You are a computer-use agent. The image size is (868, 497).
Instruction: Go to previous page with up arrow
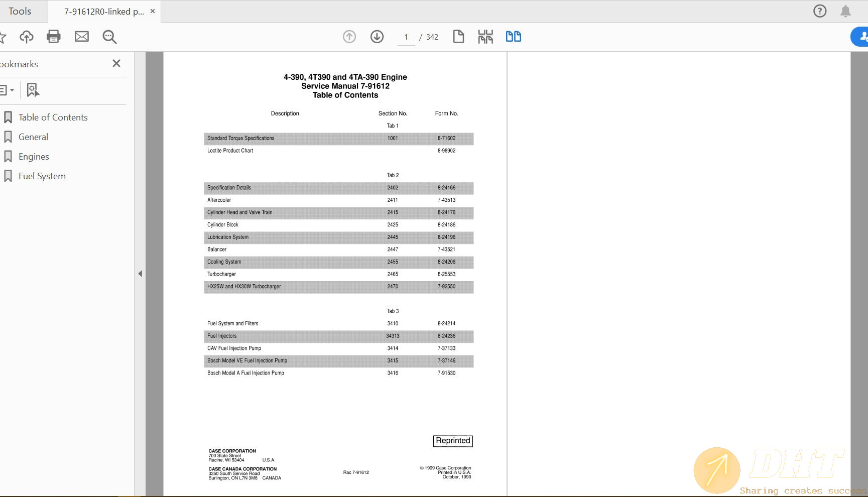[349, 37]
